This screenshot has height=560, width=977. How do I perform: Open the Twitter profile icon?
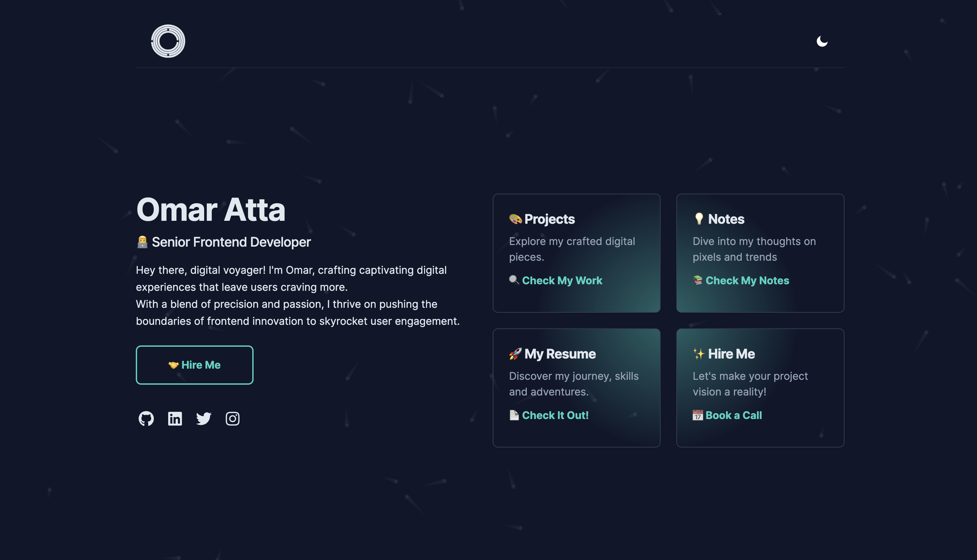click(204, 418)
